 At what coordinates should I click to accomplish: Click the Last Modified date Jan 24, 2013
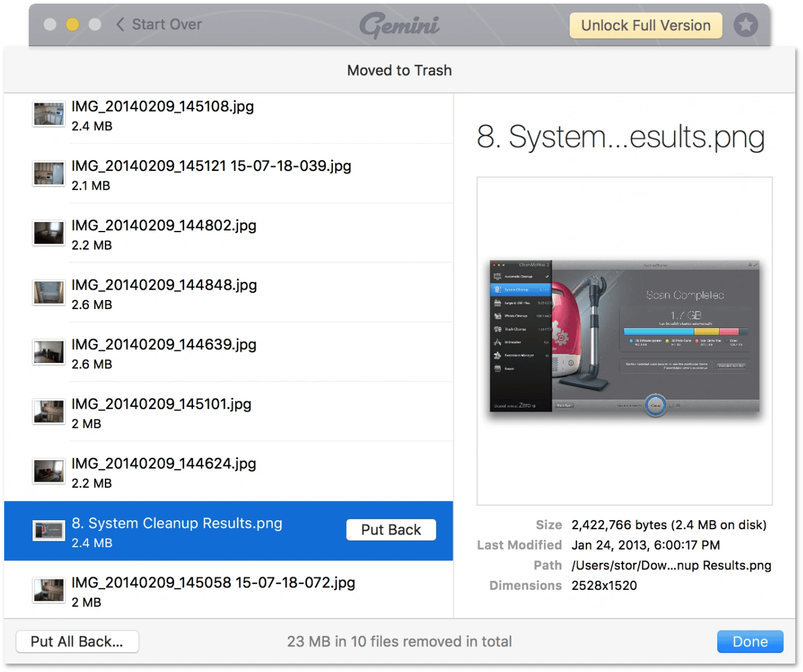tap(646, 545)
